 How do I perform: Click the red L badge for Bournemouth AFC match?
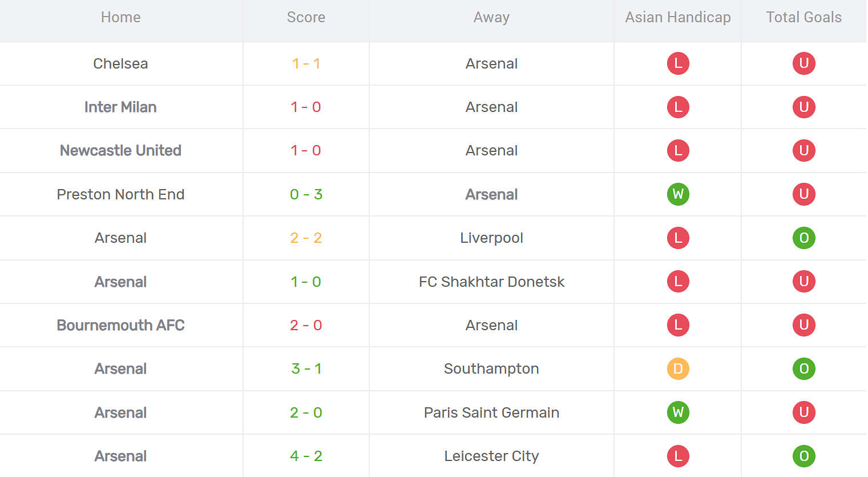pyautogui.click(x=678, y=325)
